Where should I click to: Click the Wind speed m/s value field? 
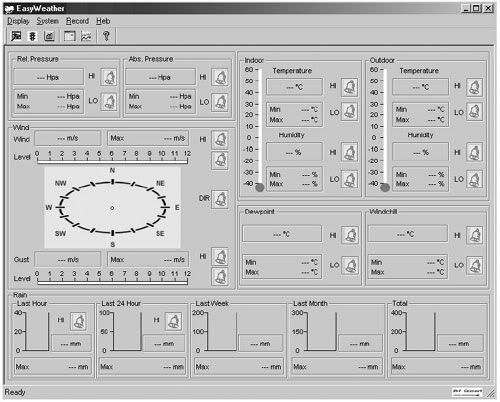click(x=68, y=138)
